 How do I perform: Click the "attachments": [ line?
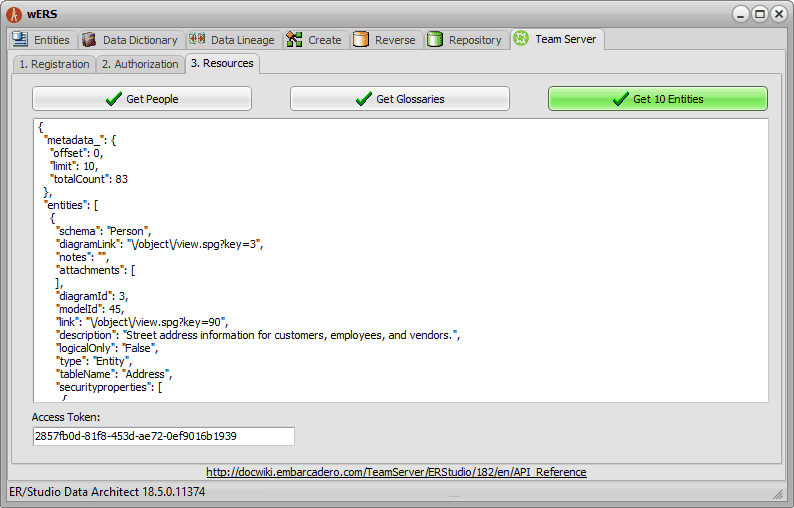95,270
